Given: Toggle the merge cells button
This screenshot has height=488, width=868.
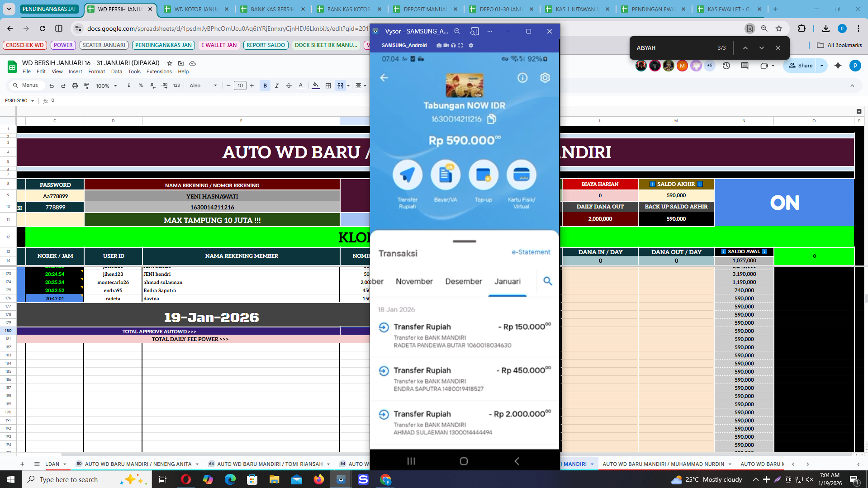Looking at the screenshot, I should click(341, 85).
